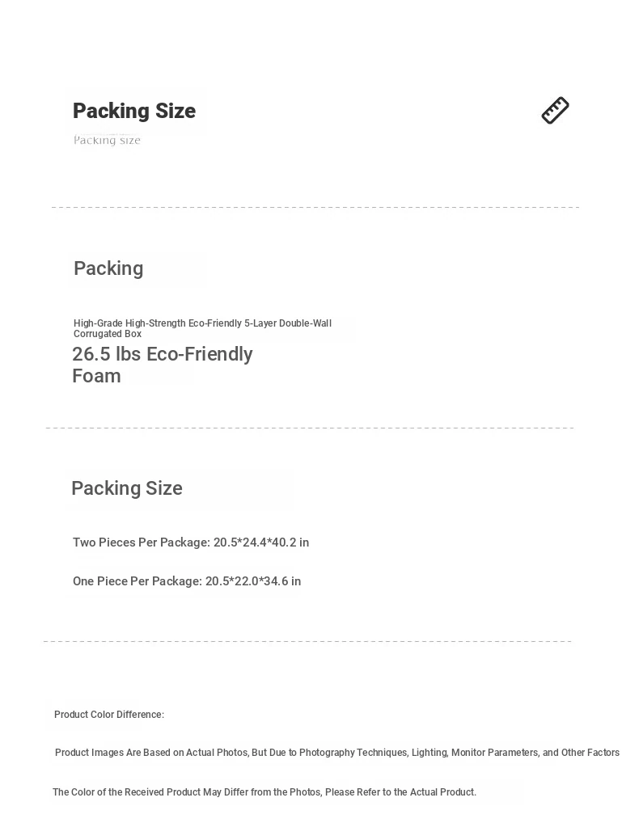Select the 20.5*22.0*34.6 in dimensions

[x=253, y=581]
